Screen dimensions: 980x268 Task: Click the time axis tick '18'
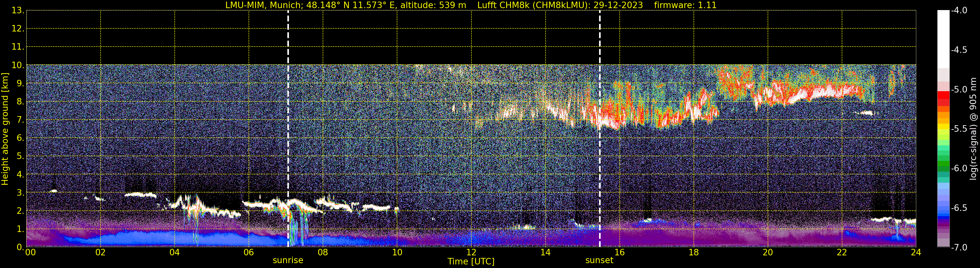(694, 252)
